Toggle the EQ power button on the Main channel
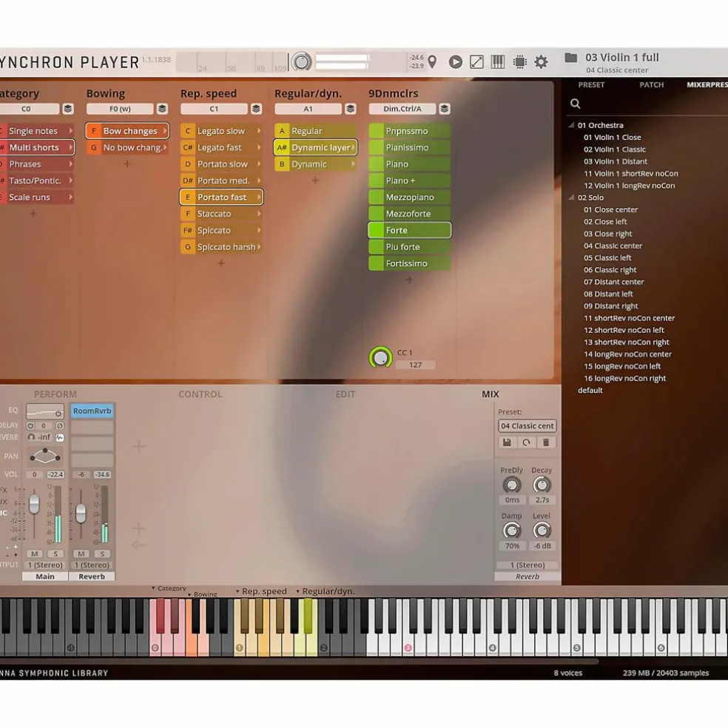The image size is (728, 728). (58, 414)
